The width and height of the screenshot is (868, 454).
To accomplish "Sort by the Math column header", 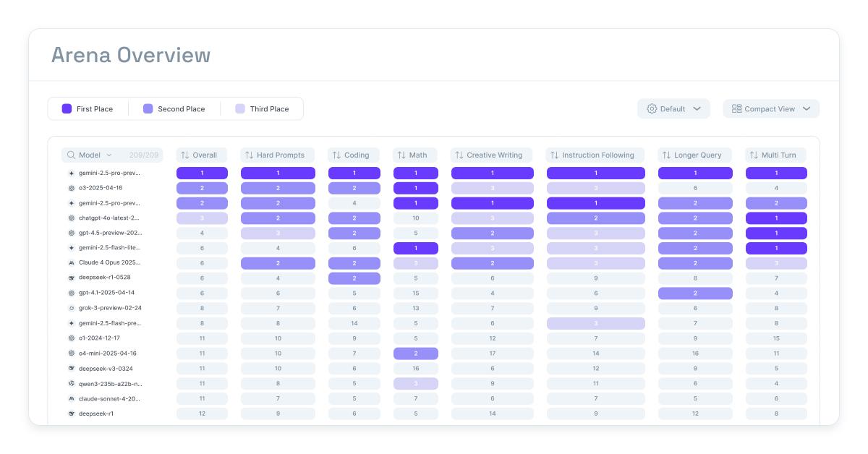I will tap(415, 155).
